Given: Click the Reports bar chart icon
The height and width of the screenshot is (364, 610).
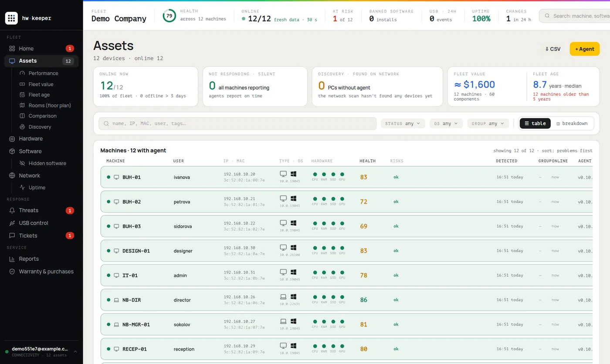Looking at the screenshot, I should point(12,259).
